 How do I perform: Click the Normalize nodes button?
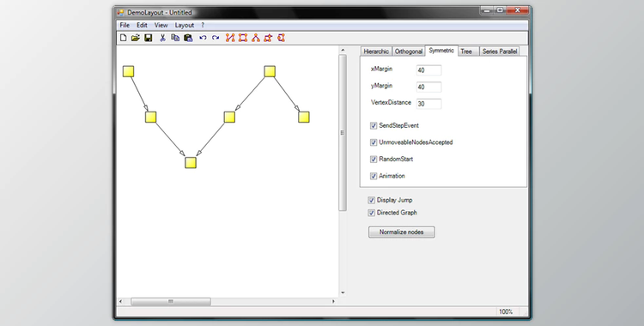[401, 232]
